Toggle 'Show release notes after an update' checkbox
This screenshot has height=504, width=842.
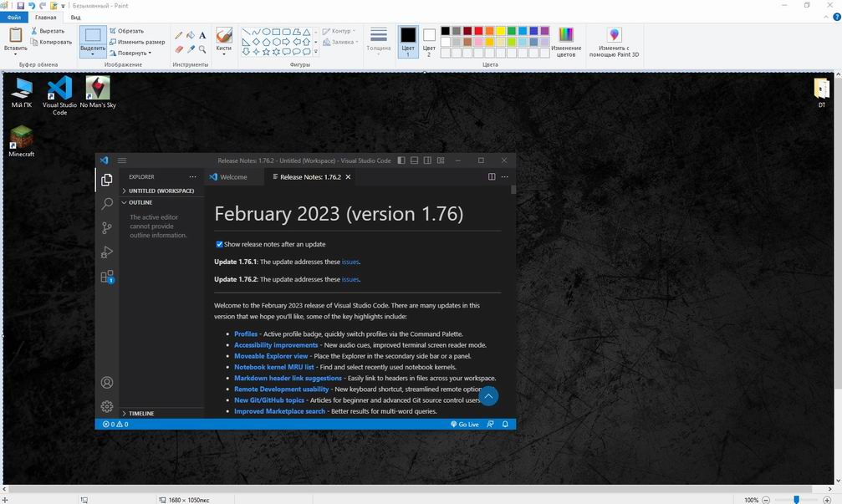[219, 244]
